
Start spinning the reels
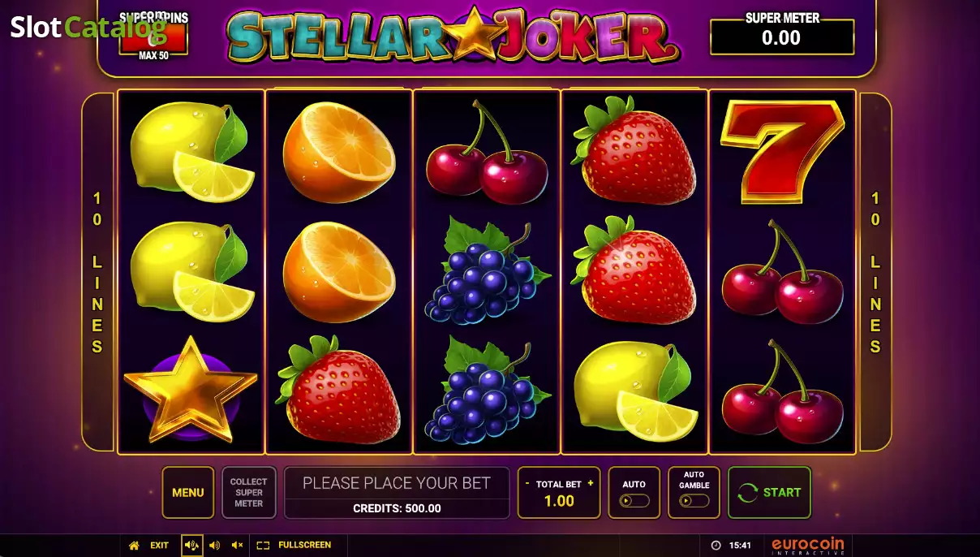(x=770, y=492)
